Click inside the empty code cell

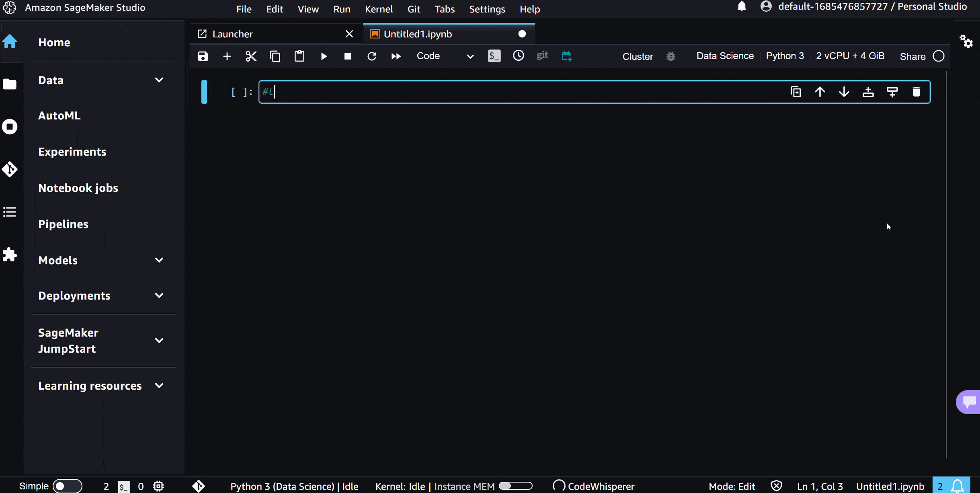pos(482,92)
